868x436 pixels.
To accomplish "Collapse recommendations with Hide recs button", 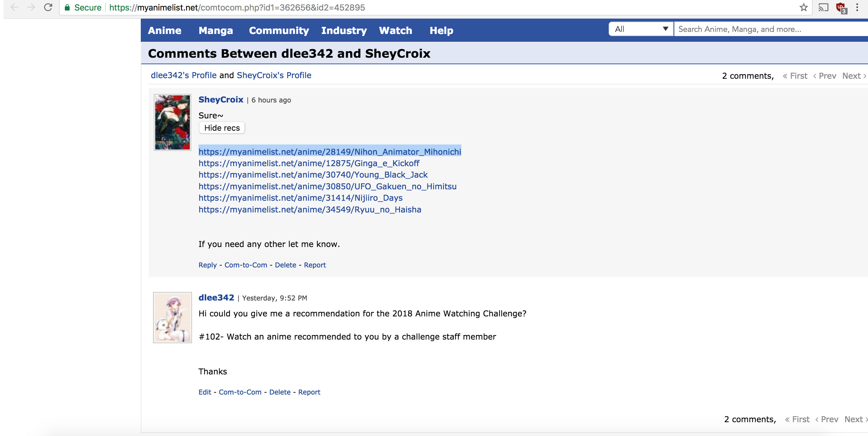I will point(222,128).
